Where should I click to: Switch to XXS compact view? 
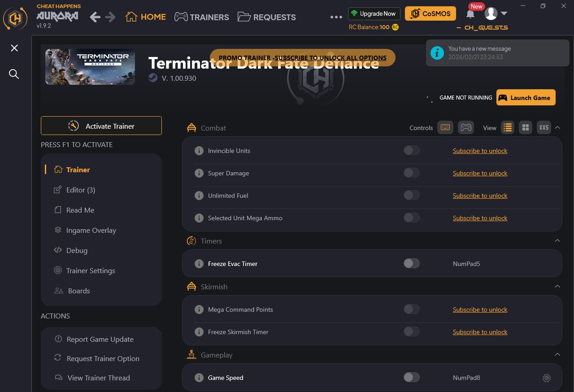(544, 127)
